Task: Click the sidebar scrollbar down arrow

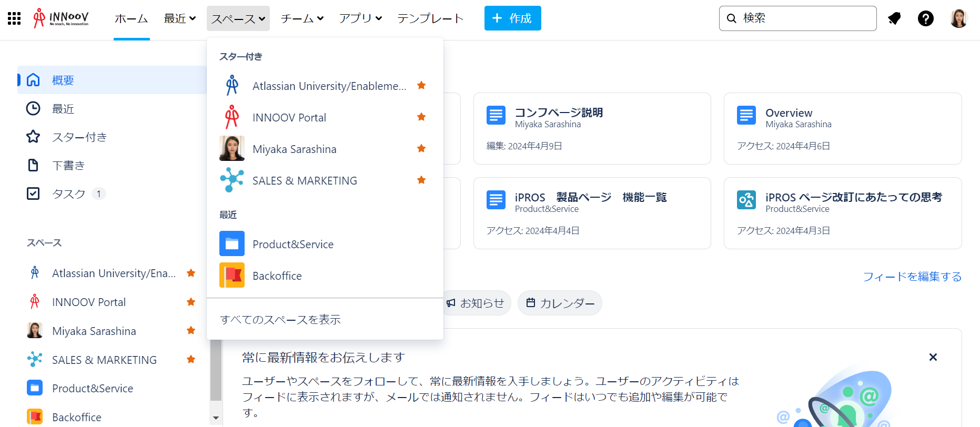Action: click(x=216, y=419)
